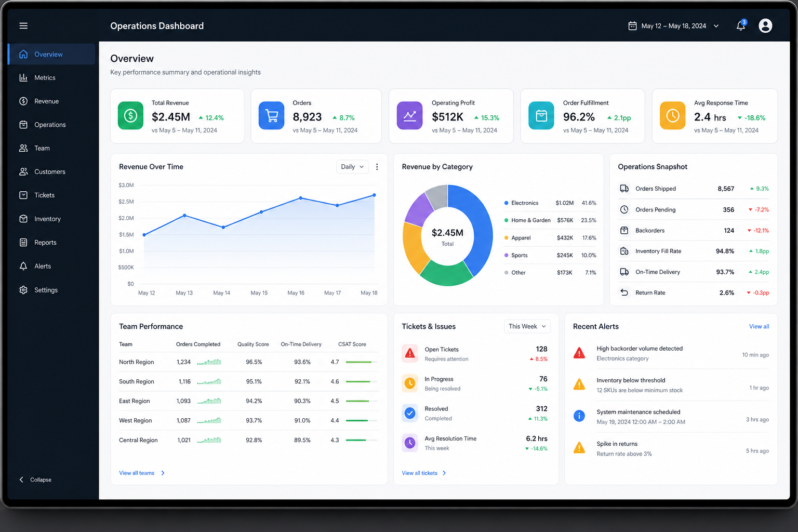The image size is (798, 532).
Task: Click the Home & Garden legend entry
Action: pyautogui.click(x=550, y=220)
